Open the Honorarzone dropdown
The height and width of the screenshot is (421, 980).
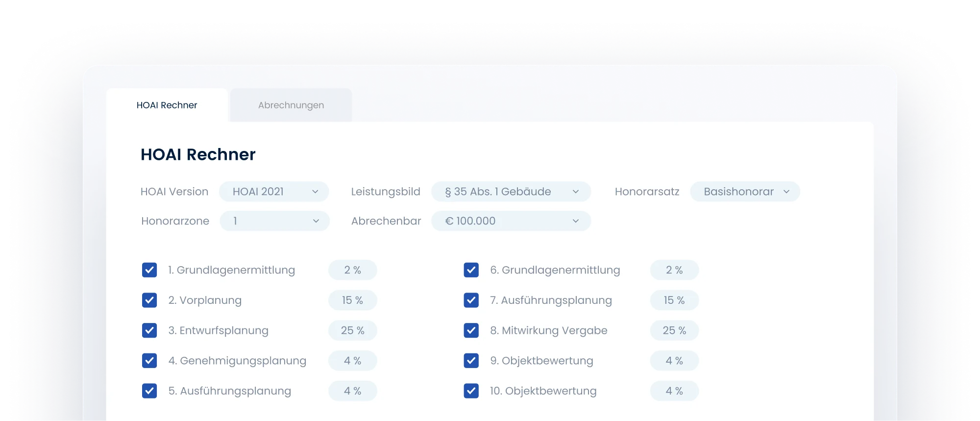click(274, 221)
